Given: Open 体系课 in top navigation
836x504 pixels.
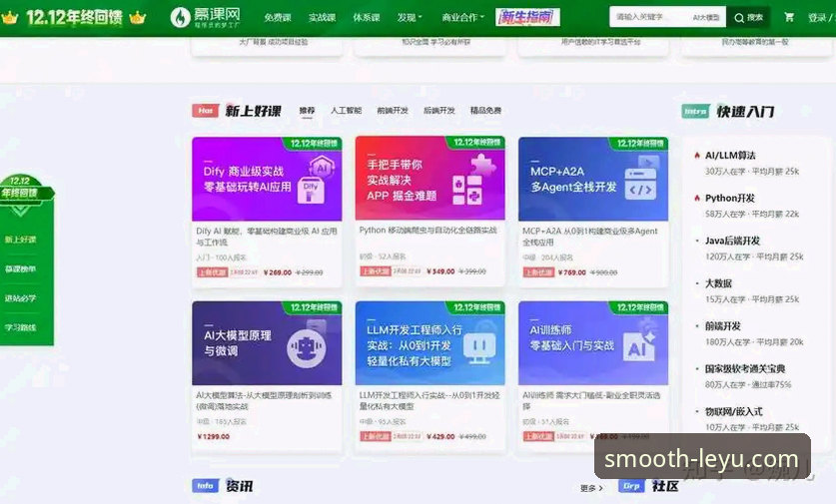Looking at the screenshot, I should coord(366,18).
